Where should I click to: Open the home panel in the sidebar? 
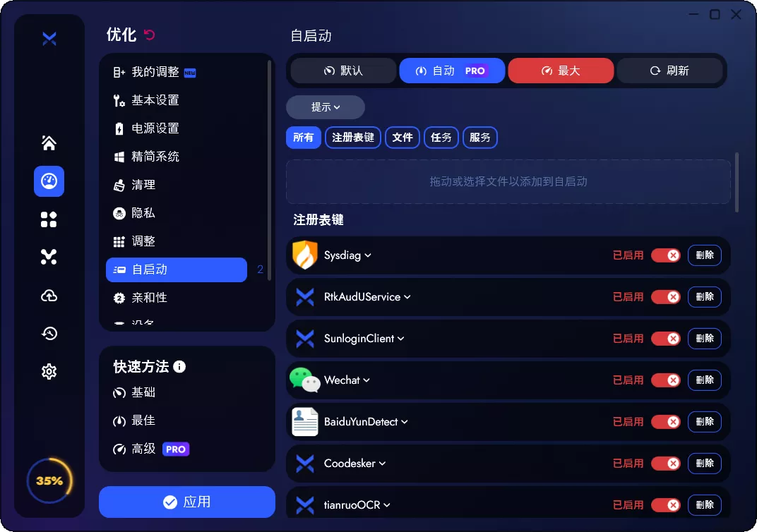[49, 143]
